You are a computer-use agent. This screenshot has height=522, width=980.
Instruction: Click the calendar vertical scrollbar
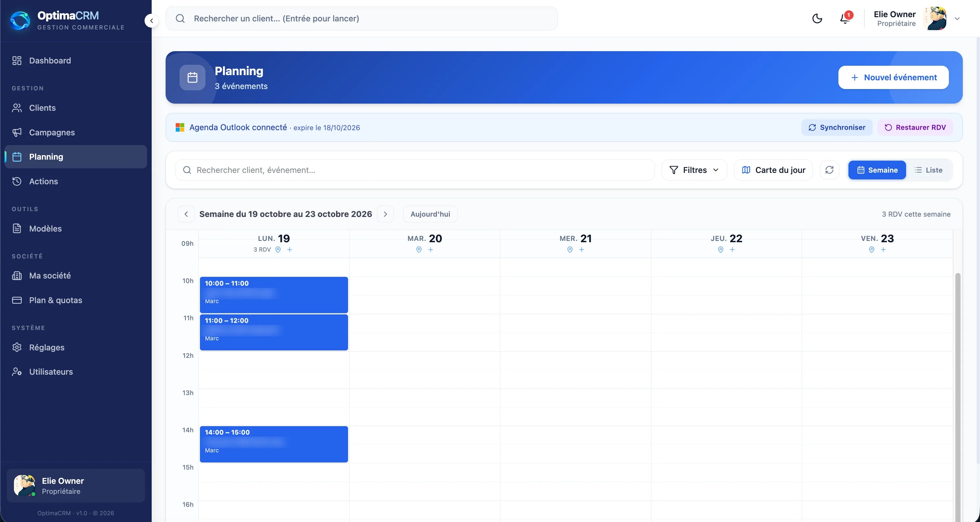958,397
